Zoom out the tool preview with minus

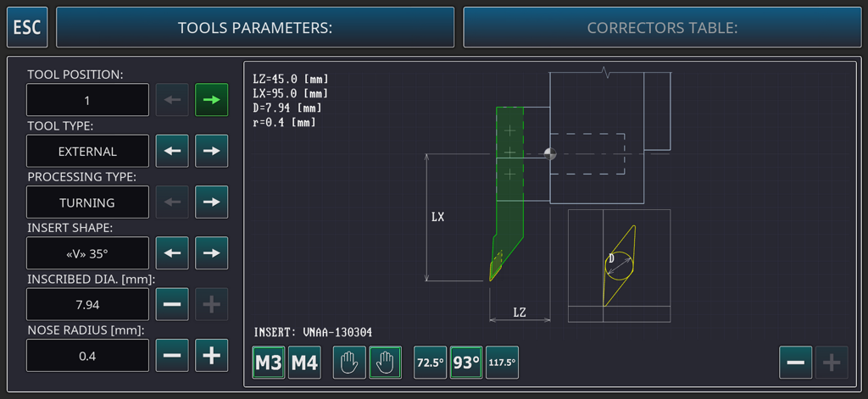tap(795, 363)
